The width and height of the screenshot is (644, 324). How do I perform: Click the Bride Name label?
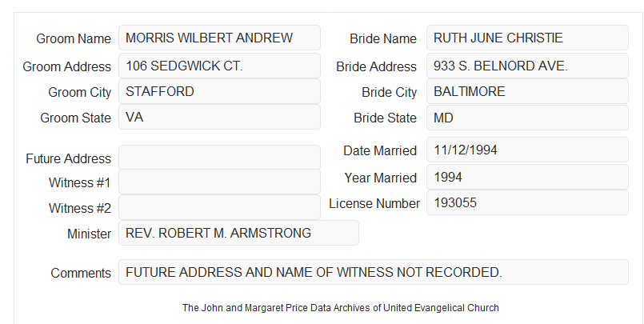coord(383,38)
